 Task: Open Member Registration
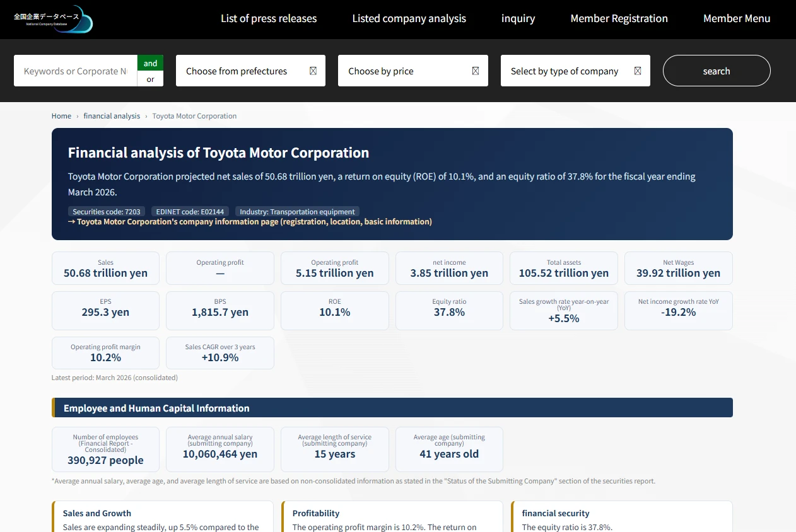619,18
